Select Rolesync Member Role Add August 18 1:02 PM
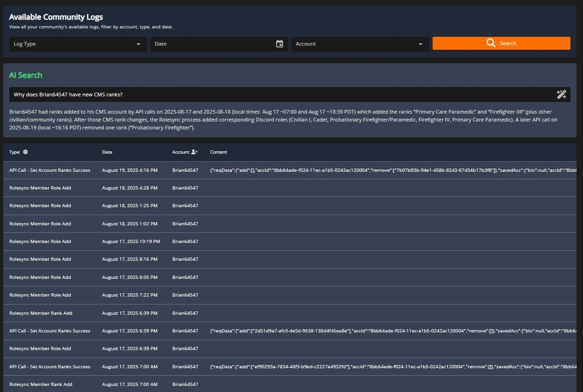583x392 pixels. pyautogui.click(x=40, y=224)
